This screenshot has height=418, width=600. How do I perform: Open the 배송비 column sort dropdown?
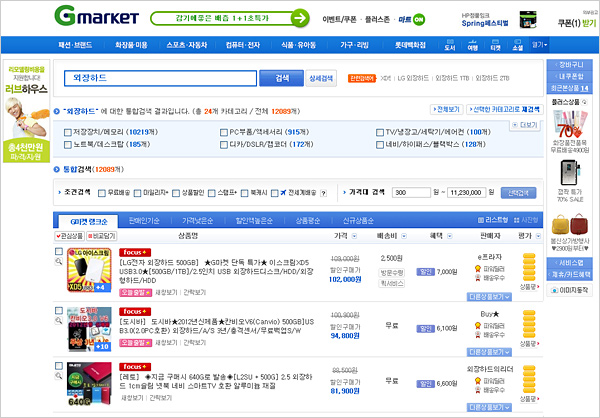pyautogui.click(x=404, y=236)
